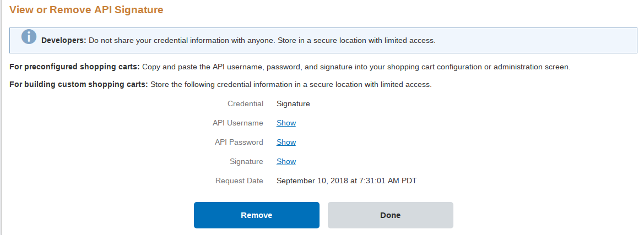The height and width of the screenshot is (235, 644).
Task: Reveal the API Password via Show link
Action: coord(286,142)
